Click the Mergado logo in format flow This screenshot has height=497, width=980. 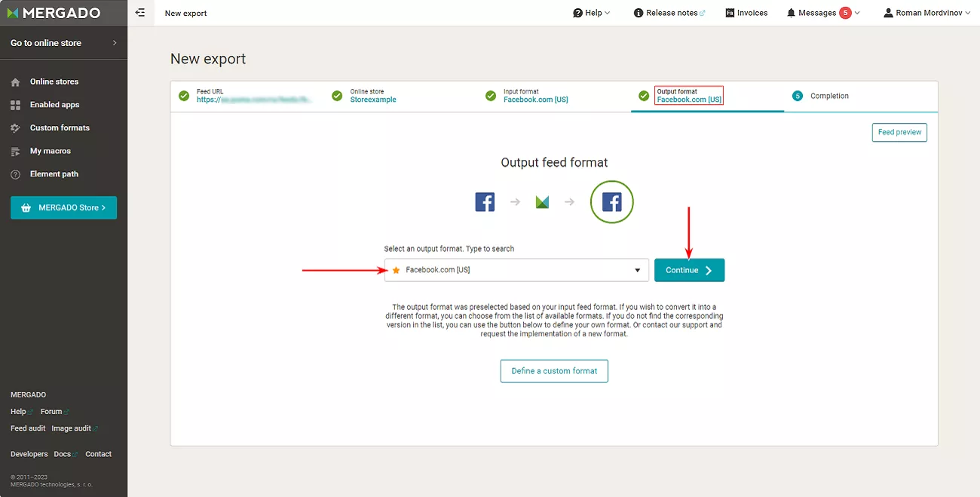pyautogui.click(x=542, y=202)
